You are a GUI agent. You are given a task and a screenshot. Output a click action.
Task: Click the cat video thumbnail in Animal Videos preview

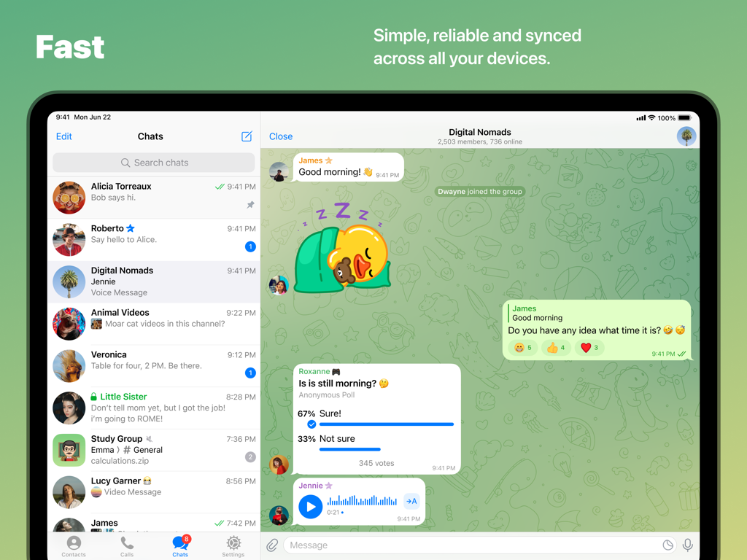(96, 324)
